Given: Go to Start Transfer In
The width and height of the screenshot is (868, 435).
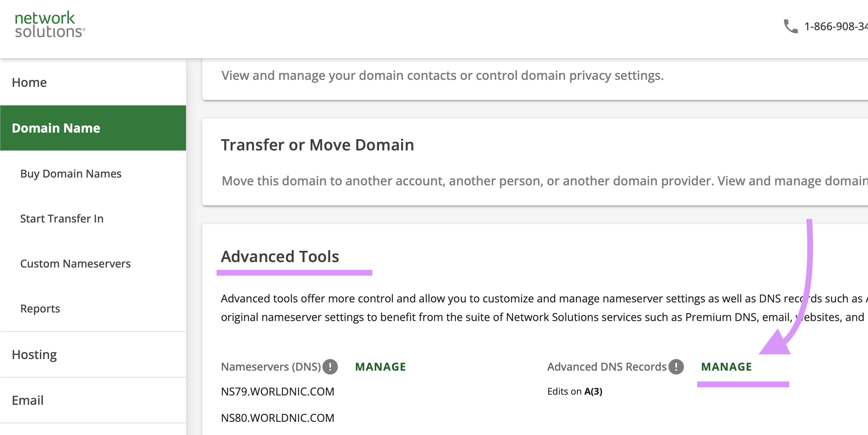Looking at the screenshot, I should [x=62, y=219].
